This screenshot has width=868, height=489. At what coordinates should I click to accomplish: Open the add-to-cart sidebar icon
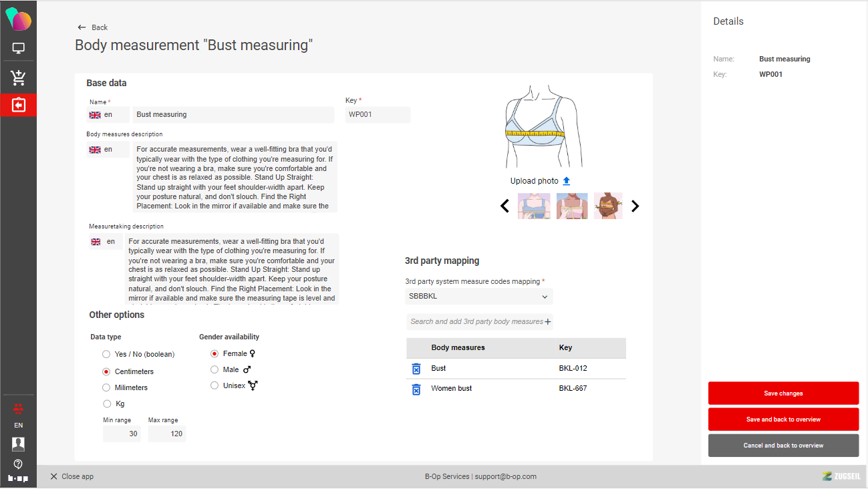coord(18,77)
